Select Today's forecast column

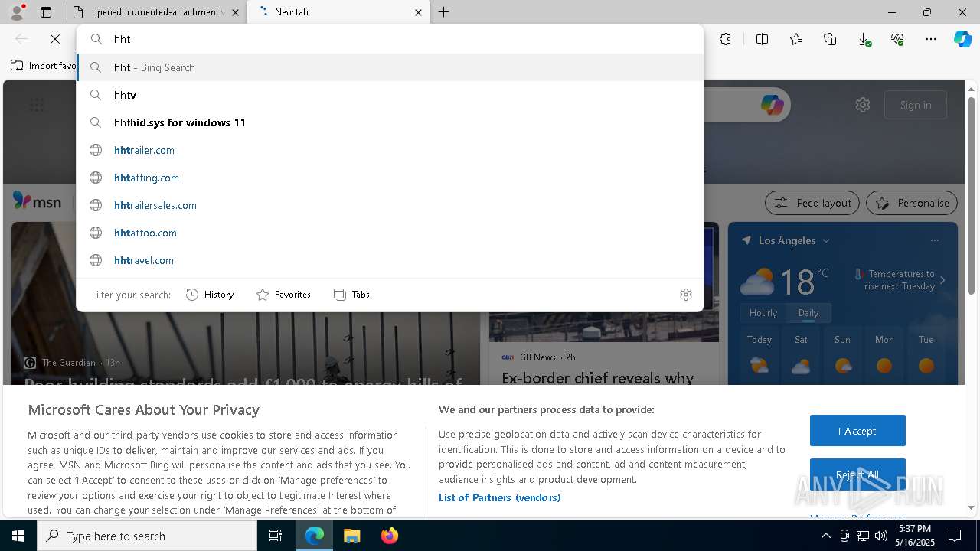(759, 357)
